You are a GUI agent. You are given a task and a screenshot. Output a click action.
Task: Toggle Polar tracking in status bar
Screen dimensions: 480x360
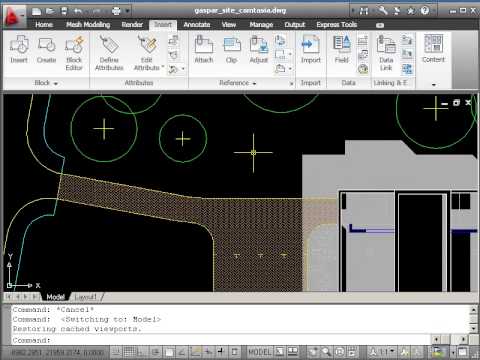click(x=155, y=351)
